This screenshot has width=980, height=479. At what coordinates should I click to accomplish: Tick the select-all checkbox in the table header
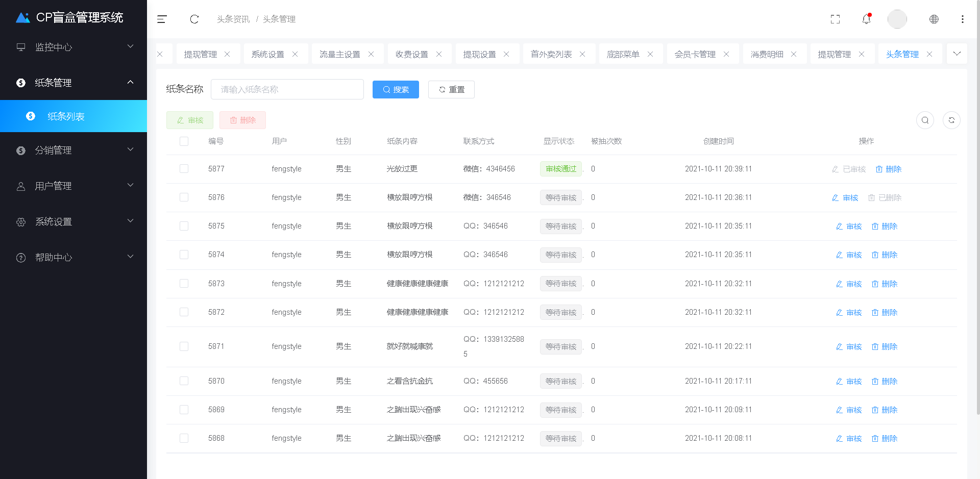[x=184, y=141]
